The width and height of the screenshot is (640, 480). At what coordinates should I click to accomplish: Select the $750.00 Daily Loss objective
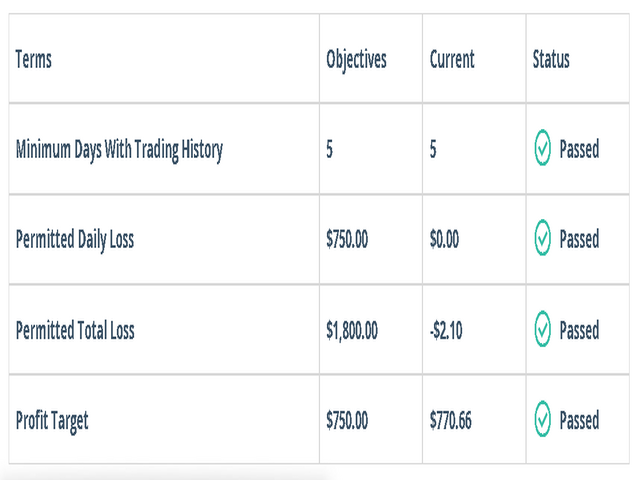point(347,239)
